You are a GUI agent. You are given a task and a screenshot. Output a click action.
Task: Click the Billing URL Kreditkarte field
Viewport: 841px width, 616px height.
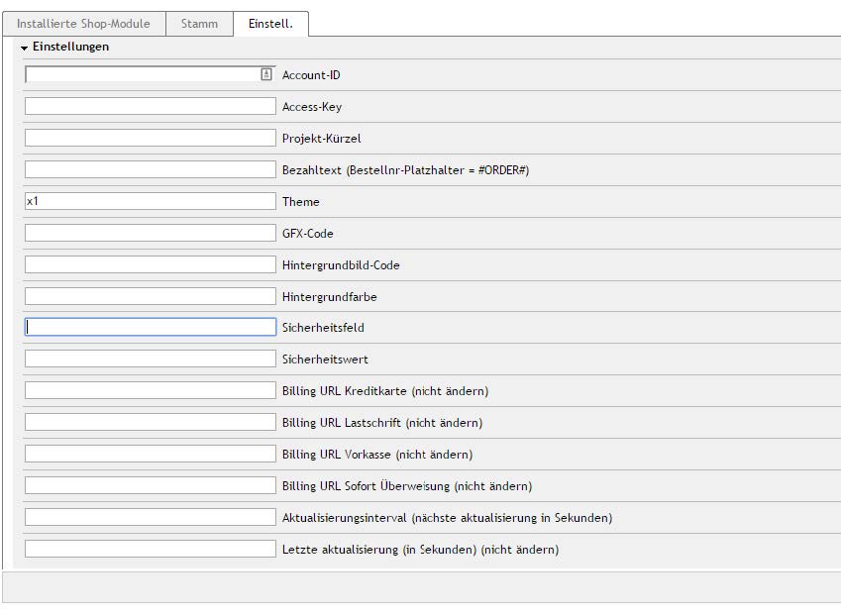click(149, 390)
